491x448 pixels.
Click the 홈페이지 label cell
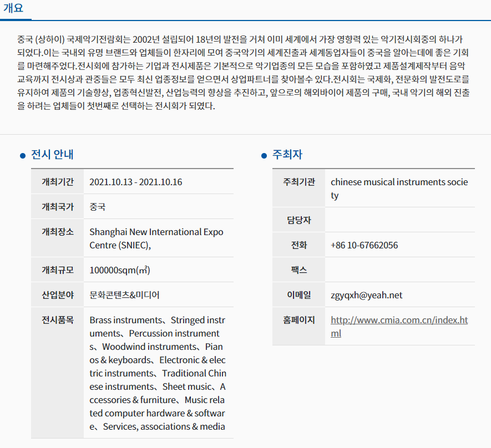point(298,327)
